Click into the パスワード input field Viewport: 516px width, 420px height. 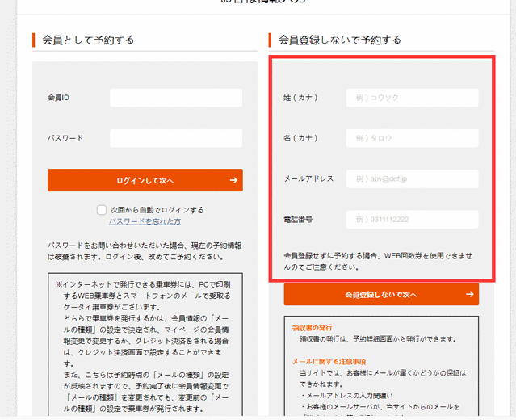tap(176, 138)
